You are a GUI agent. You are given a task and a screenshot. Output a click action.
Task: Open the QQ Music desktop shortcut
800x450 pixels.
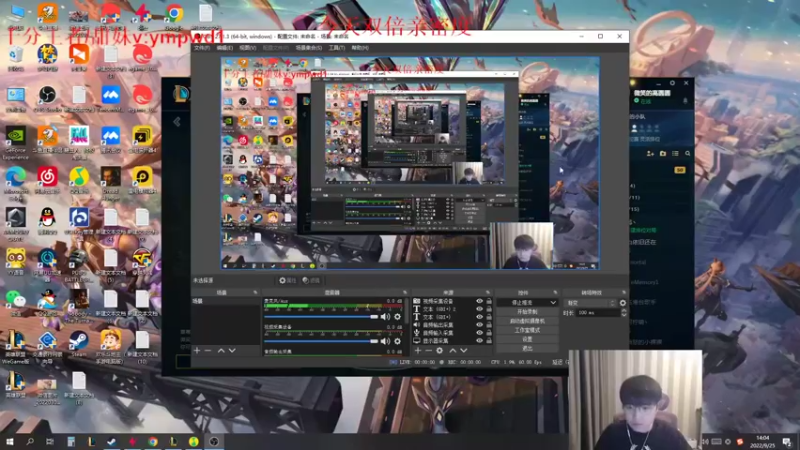pos(79,180)
